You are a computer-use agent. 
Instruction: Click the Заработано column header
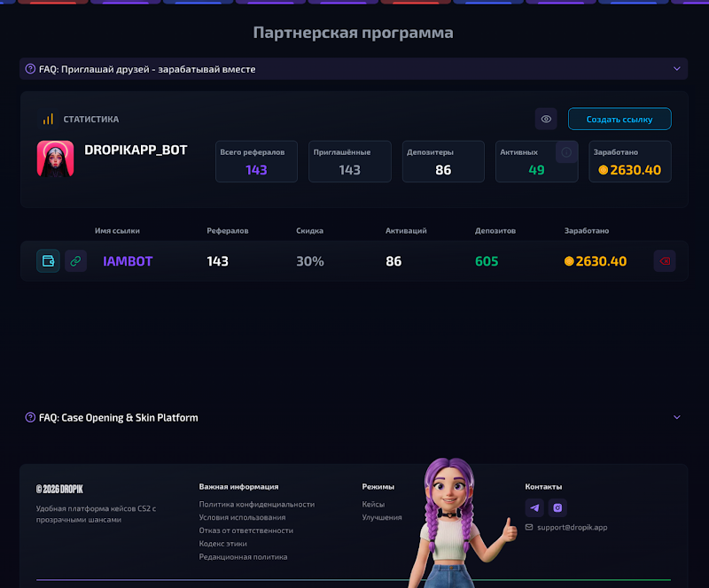(587, 230)
